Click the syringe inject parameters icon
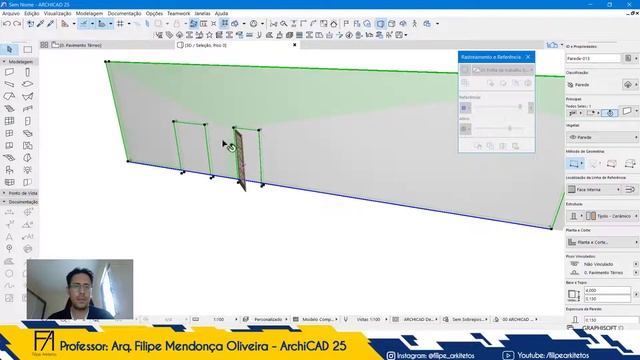 (x=50, y=24)
